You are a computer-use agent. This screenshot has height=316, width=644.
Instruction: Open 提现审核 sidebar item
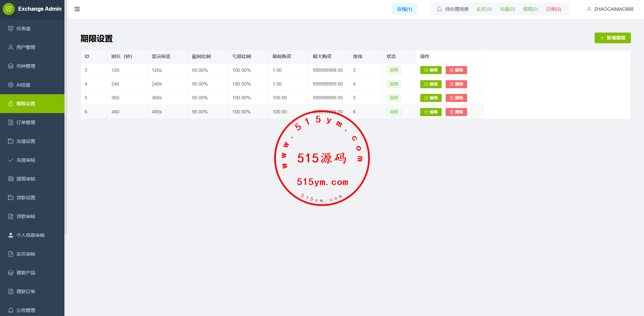pos(26,179)
